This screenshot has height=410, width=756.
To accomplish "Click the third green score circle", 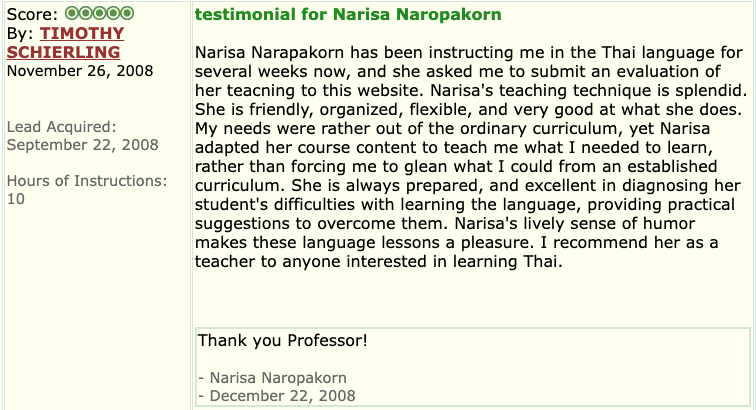I will [x=99, y=13].
